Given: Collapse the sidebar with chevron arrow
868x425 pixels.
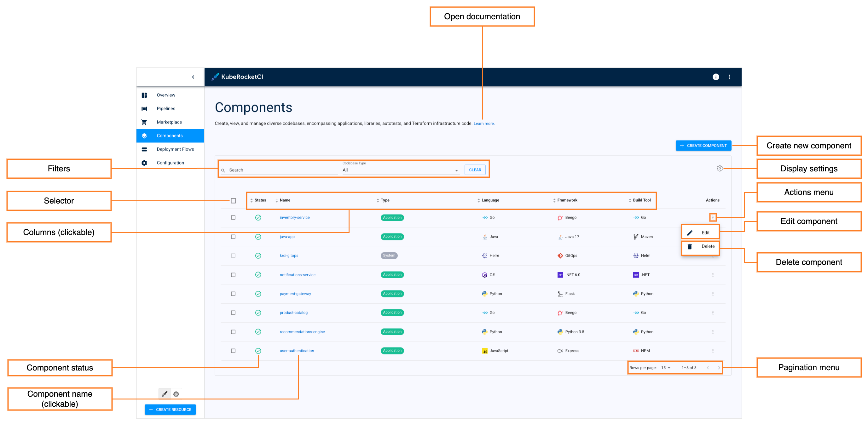Looking at the screenshot, I should click(193, 77).
